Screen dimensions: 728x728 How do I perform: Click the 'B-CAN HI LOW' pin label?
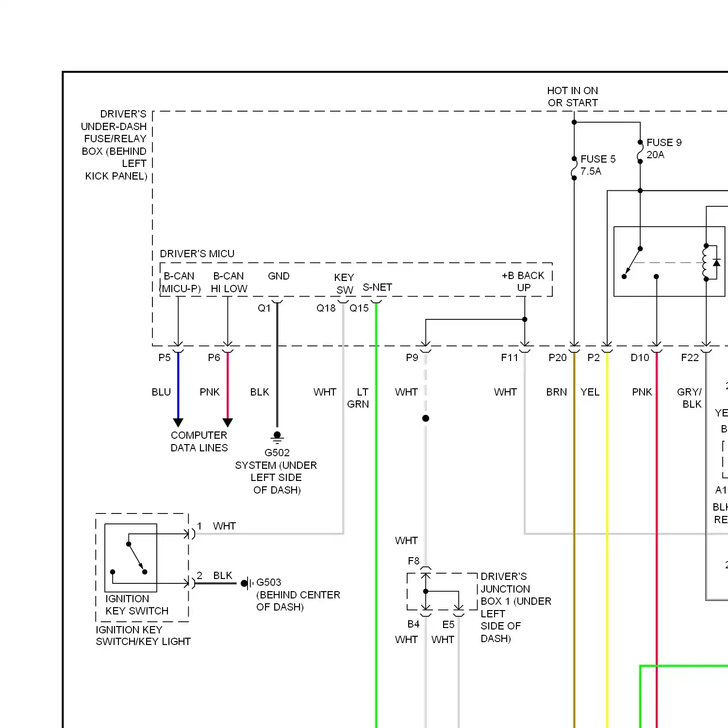(x=229, y=282)
